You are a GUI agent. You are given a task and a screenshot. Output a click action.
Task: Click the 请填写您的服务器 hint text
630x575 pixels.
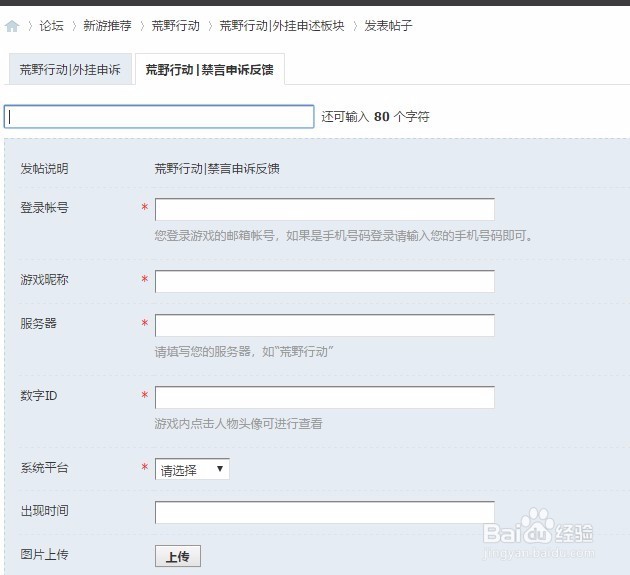pyautogui.click(x=244, y=352)
